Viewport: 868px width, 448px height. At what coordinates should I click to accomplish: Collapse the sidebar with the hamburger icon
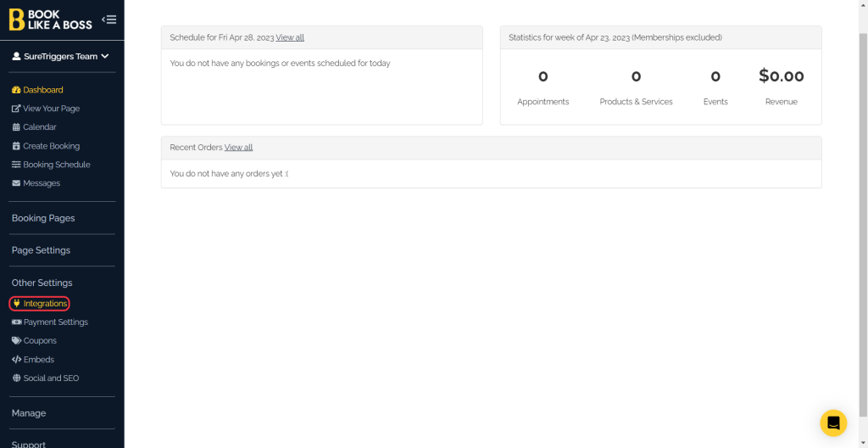108,20
